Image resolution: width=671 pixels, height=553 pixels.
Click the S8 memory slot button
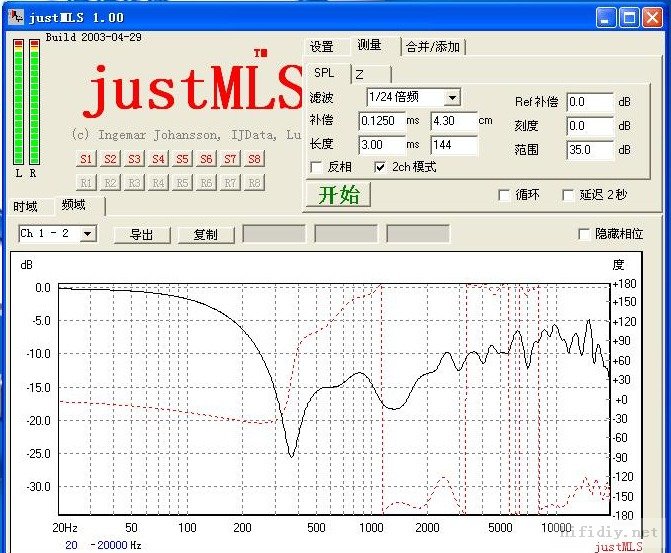254,159
